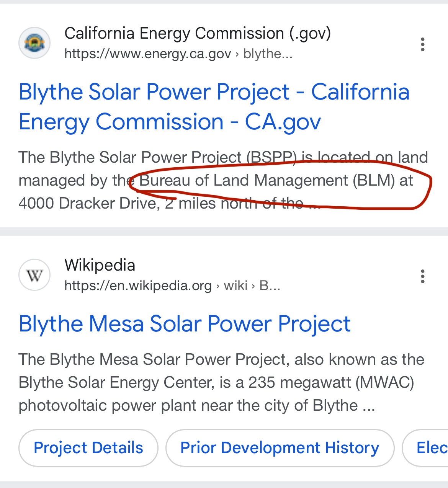
Task: Click the BSPP snippet text about BLM
Action: 223,180
